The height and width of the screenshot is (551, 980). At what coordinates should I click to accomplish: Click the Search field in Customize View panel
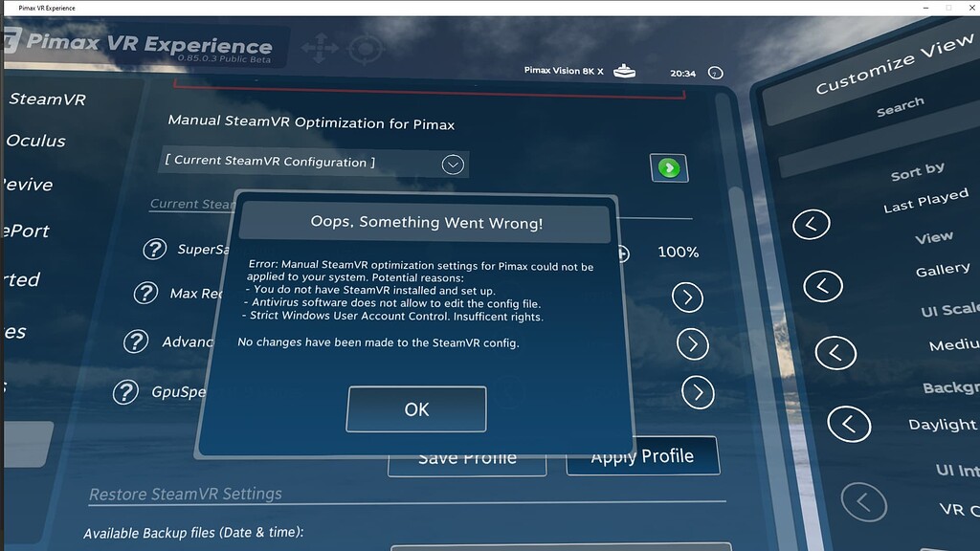pyautogui.click(x=898, y=105)
